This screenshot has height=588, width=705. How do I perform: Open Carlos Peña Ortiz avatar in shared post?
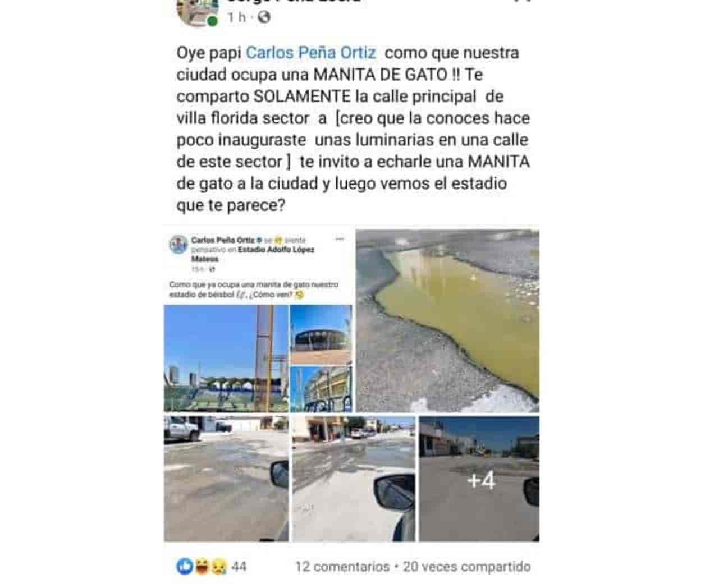tap(178, 245)
